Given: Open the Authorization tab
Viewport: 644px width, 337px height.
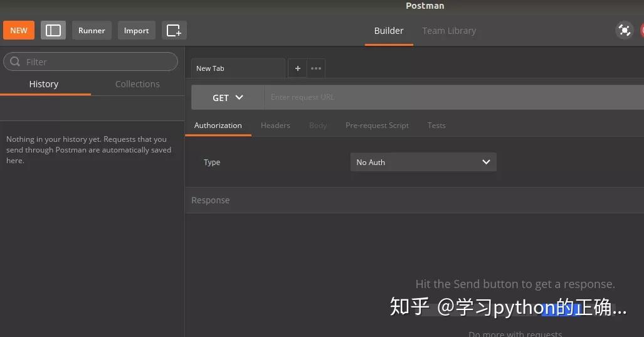Looking at the screenshot, I should (218, 126).
